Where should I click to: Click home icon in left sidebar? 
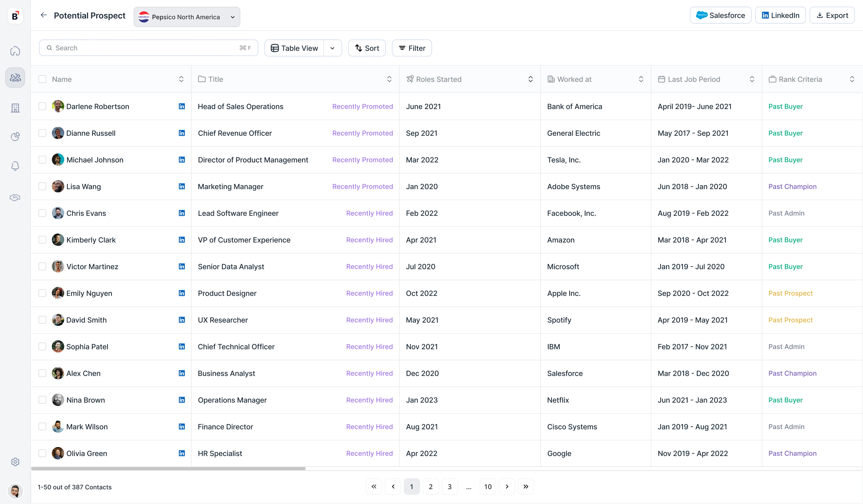point(15,51)
